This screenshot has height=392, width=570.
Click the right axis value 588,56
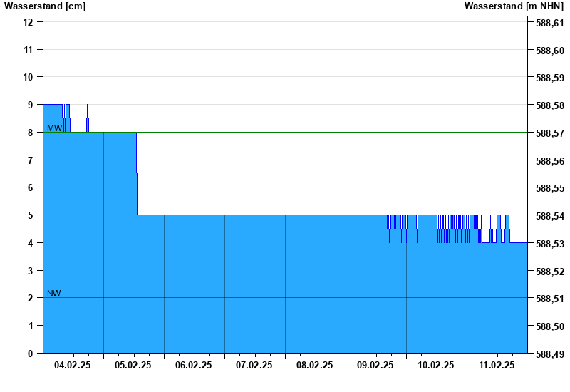point(550,161)
